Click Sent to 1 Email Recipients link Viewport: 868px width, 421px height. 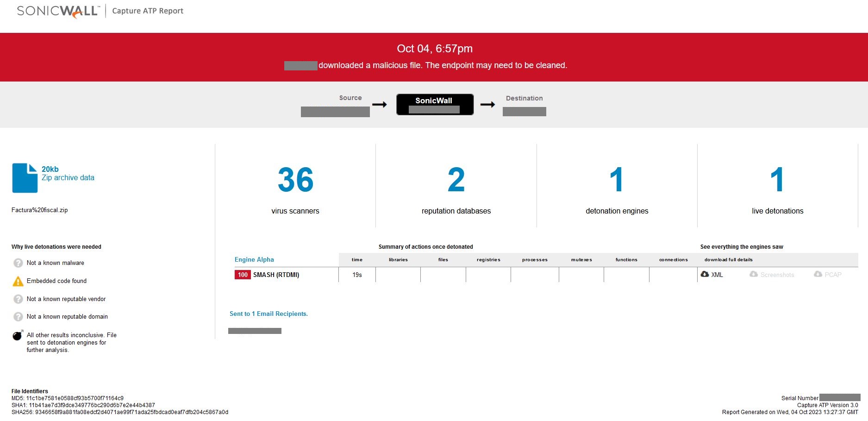pos(269,314)
